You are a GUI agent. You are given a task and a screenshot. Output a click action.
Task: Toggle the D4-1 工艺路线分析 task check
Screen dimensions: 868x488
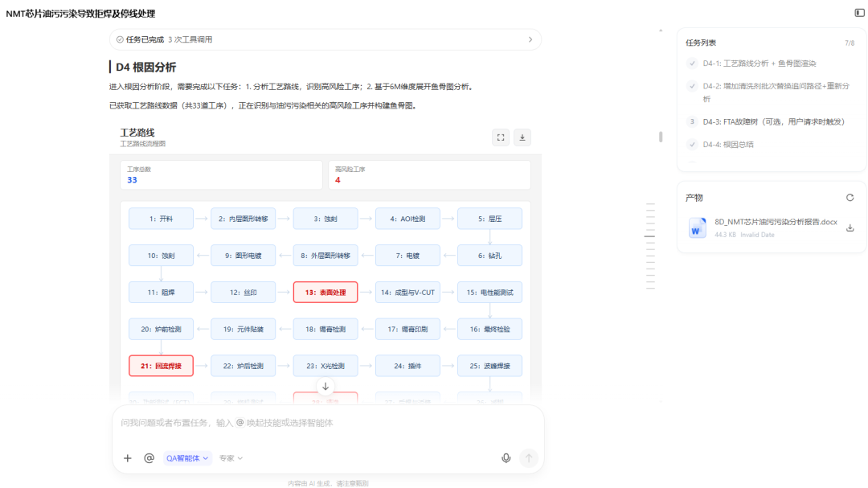click(x=692, y=64)
